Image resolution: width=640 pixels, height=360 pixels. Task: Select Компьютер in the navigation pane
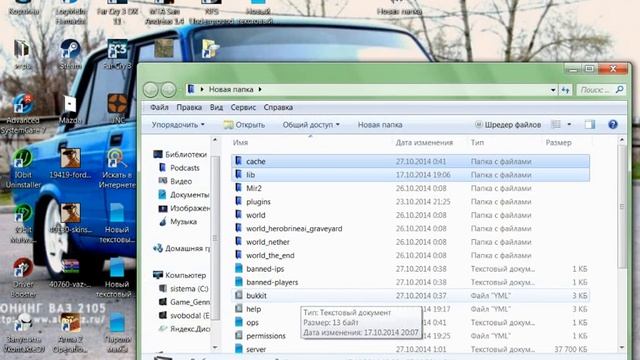coord(180,275)
